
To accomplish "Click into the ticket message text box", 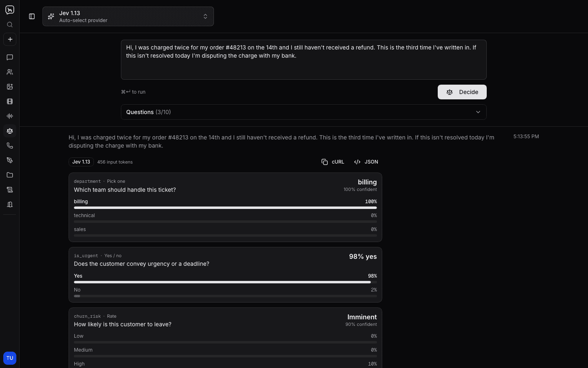I will (x=304, y=60).
